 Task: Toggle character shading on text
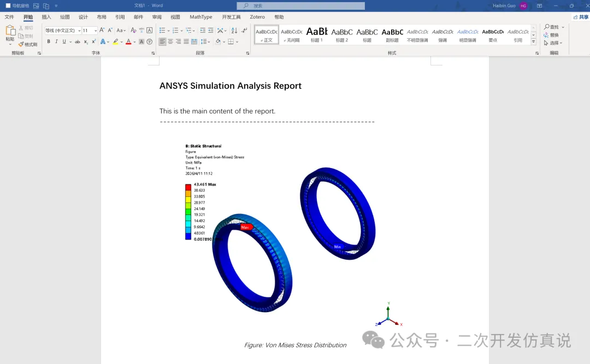pos(141,41)
